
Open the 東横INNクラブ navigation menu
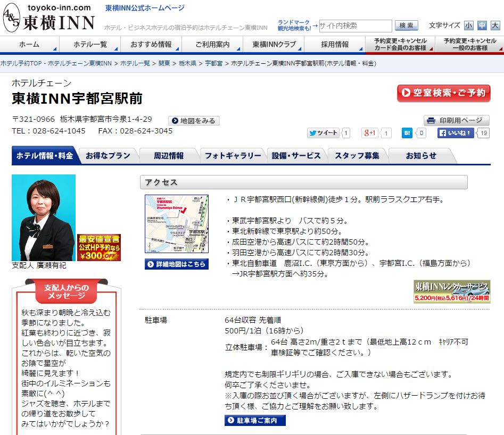274,44
